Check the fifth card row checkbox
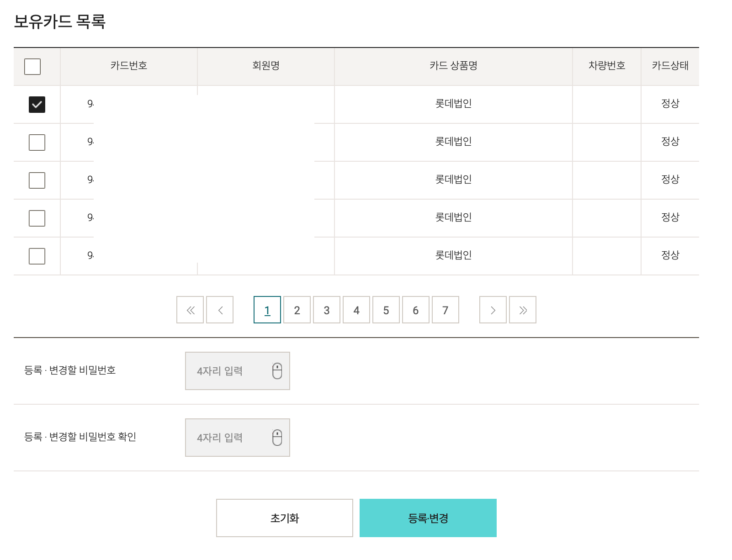The image size is (732, 560). tap(37, 256)
